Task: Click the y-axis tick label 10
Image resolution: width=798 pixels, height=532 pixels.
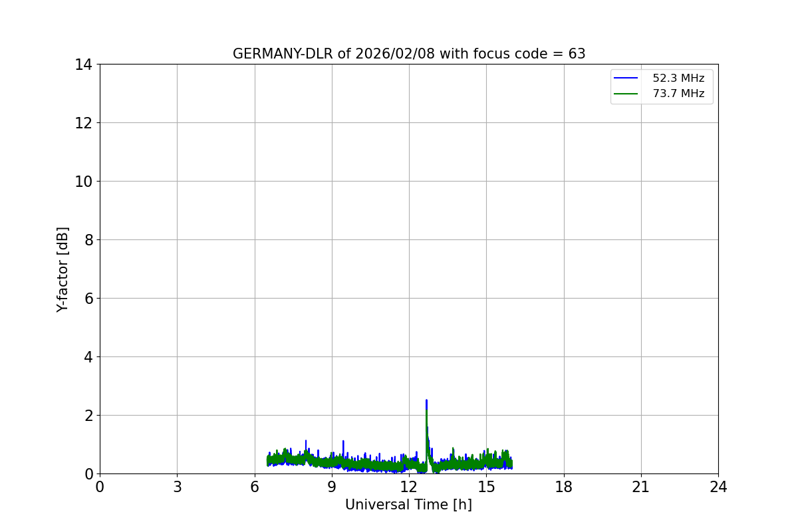Action: [x=83, y=182]
